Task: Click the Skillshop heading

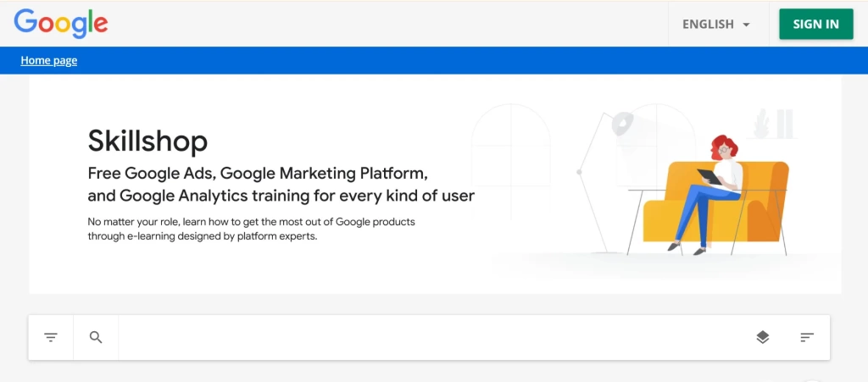Action: click(x=147, y=141)
